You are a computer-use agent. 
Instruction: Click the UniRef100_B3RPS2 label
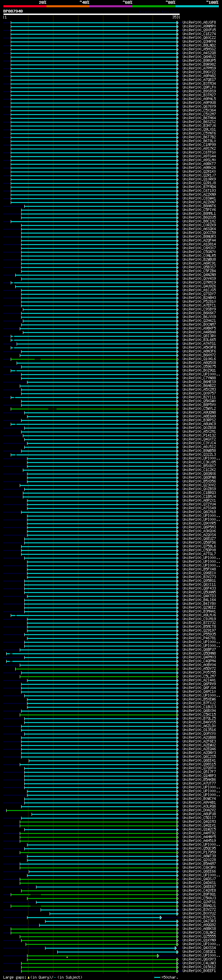click(x=199, y=420)
